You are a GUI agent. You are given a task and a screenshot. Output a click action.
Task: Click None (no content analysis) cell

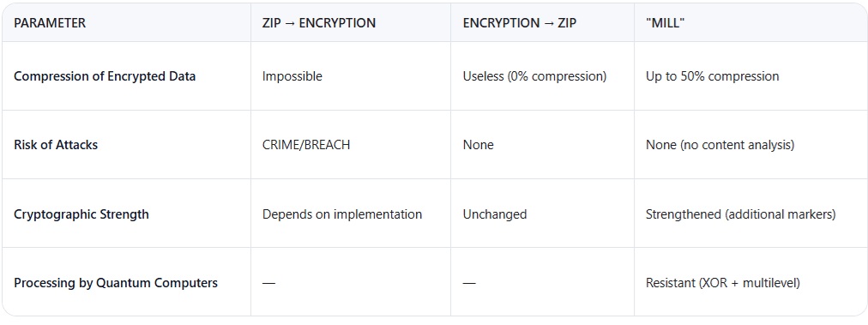click(x=720, y=145)
